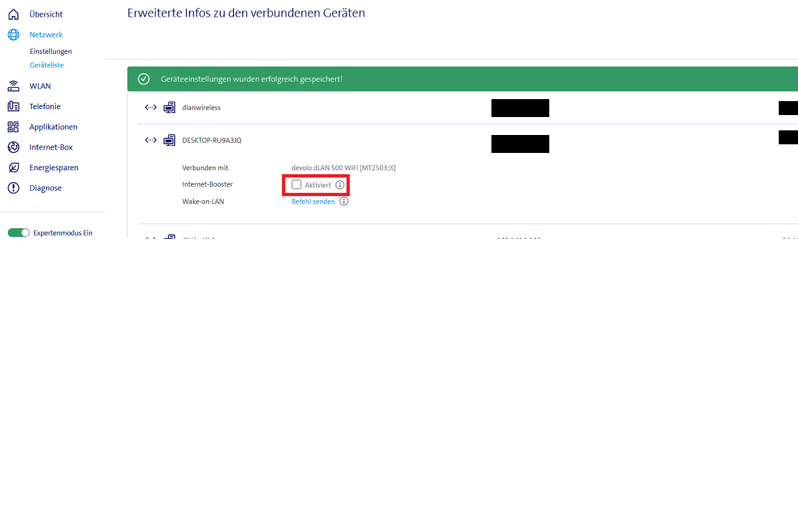The width and height of the screenshot is (798, 532).
Task: Click devolo dLAN 500 WiFi text
Action: pyautogui.click(x=343, y=168)
